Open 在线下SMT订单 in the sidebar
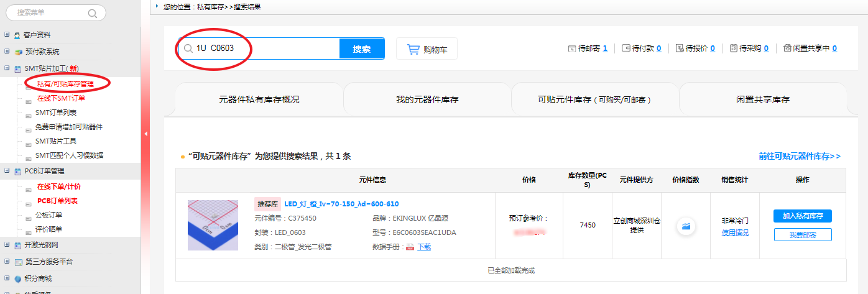 point(61,98)
